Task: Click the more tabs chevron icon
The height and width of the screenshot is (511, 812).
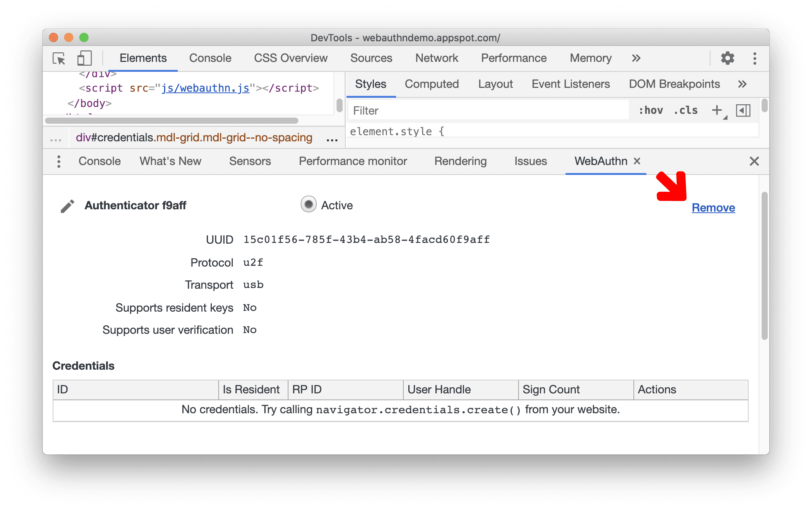Action: (x=636, y=58)
